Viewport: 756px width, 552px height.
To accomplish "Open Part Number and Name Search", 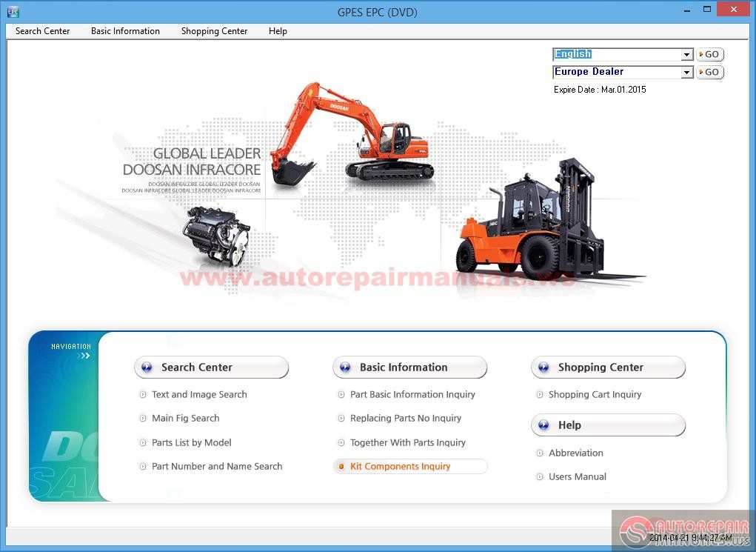I will click(x=217, y=467).
